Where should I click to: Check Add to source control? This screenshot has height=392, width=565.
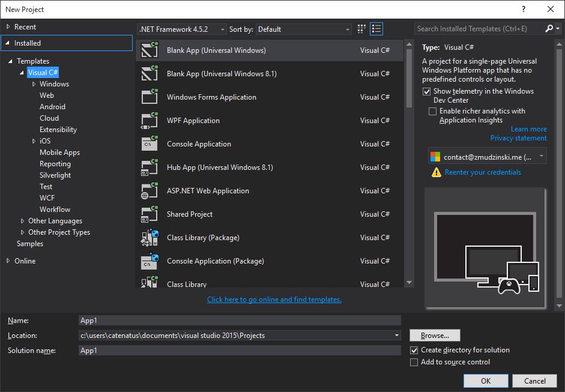pos(414,362)
